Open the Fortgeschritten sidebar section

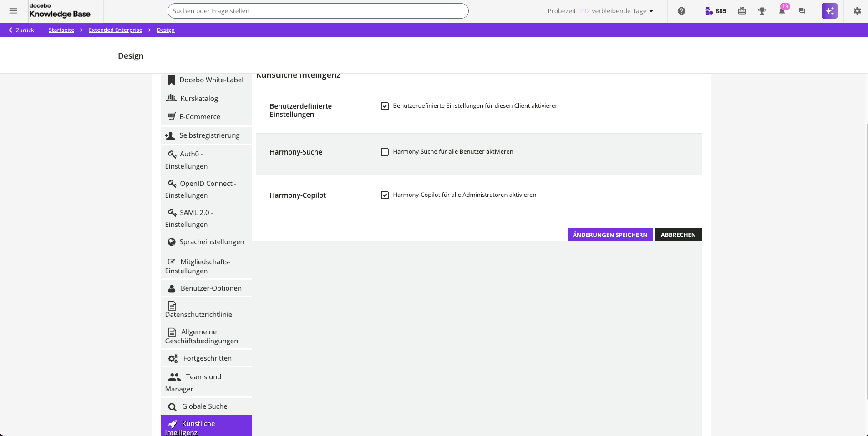coord(207,358)
